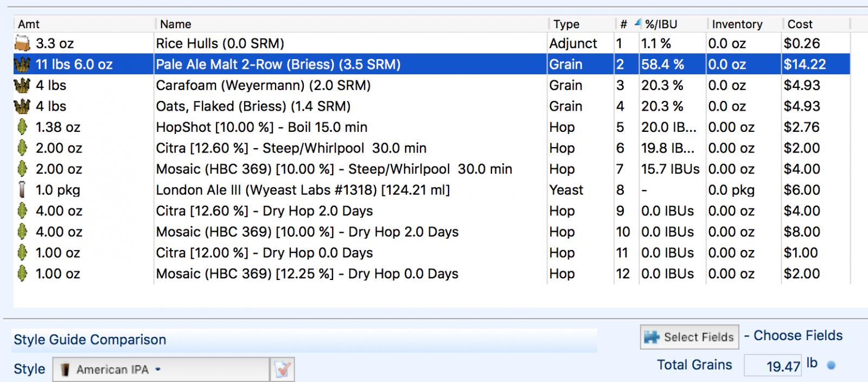Click the Adjunct type cell
Viewport: 868px width, 382px height.
(x=573, y=43)
